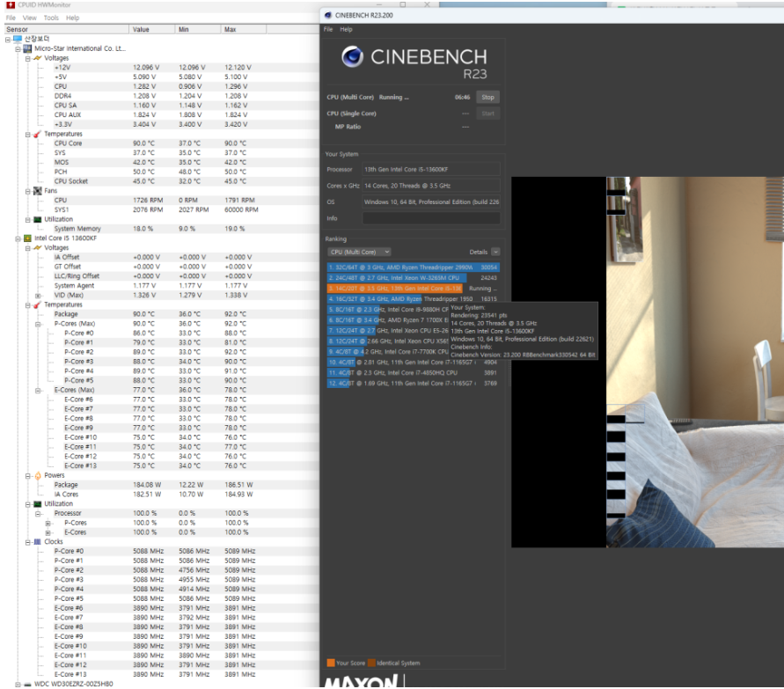Click the Micro-Star motherboard icon
784x689 pixels.
pyautogui.click(x=27, y=49)
